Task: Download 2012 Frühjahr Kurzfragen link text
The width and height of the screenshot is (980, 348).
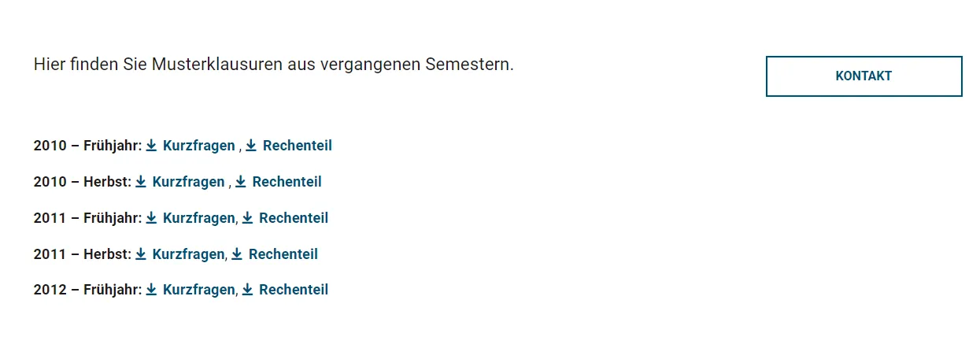Action: [x=198, y=290]
